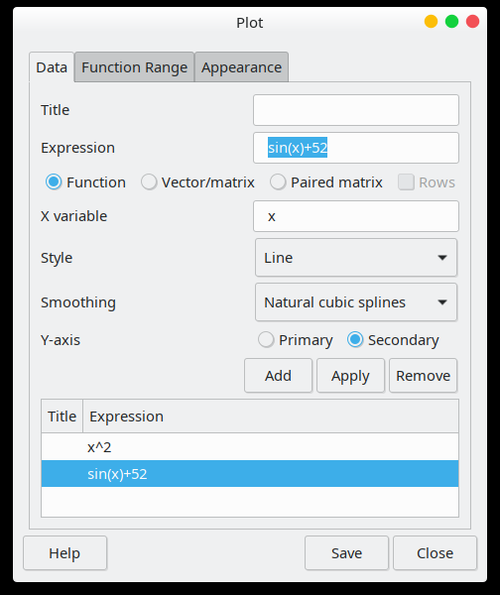Screen dimensions: 500x595
Task: Click the Add button
Action: 278,376
